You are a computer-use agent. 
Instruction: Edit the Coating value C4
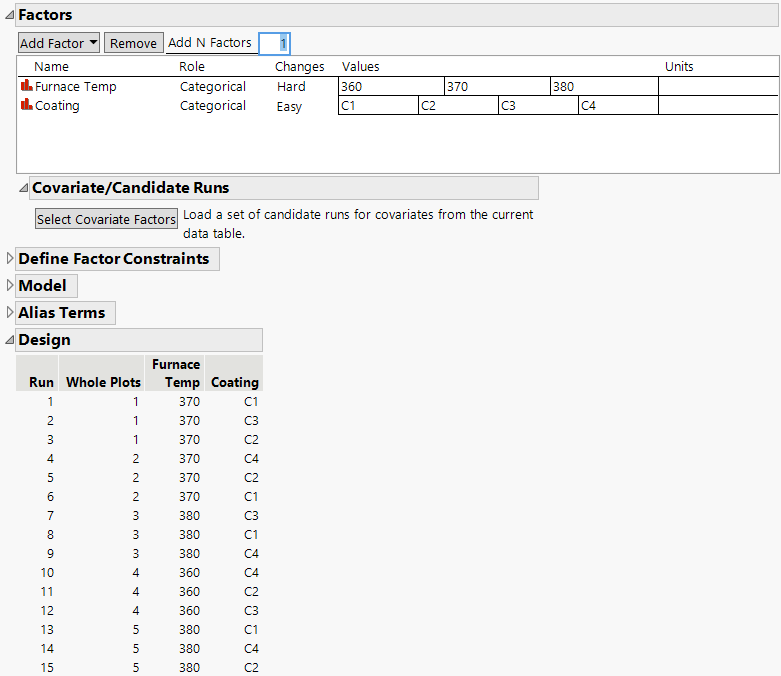coord(618,105)
